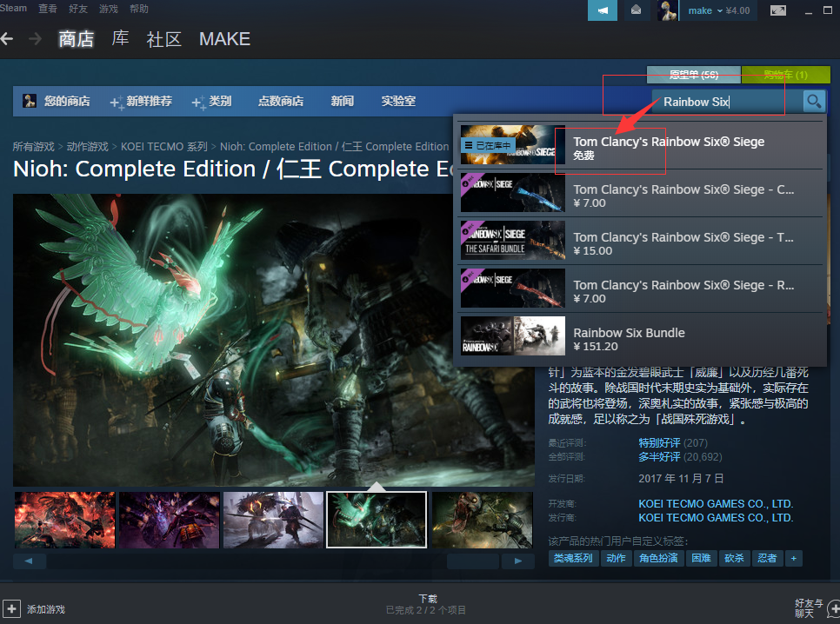Check notifications via the envelope icon
840x624 pixels.
click(636, 10)
